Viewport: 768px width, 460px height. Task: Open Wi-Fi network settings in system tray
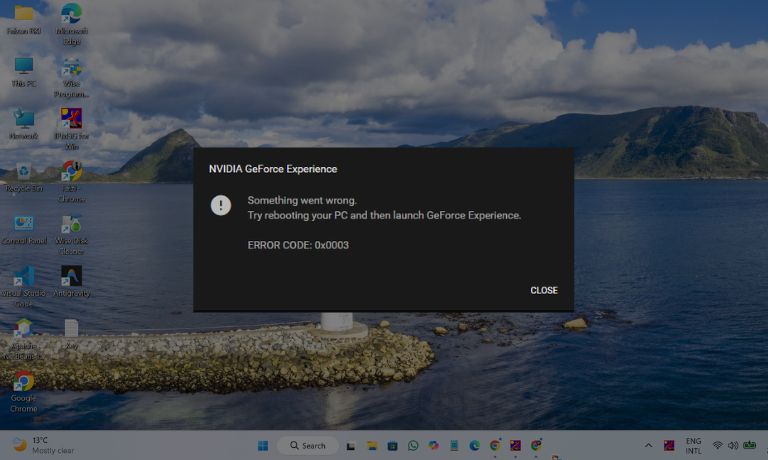(718, 445)
